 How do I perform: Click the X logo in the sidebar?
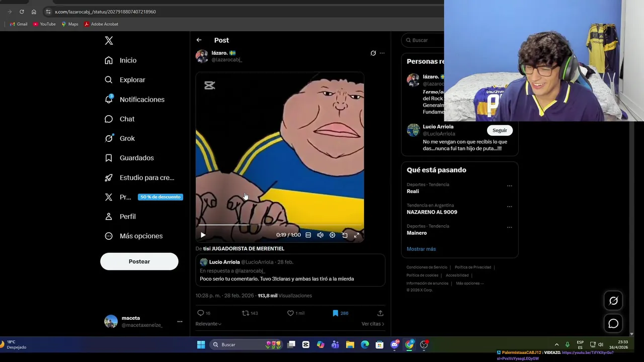[109, 41]
